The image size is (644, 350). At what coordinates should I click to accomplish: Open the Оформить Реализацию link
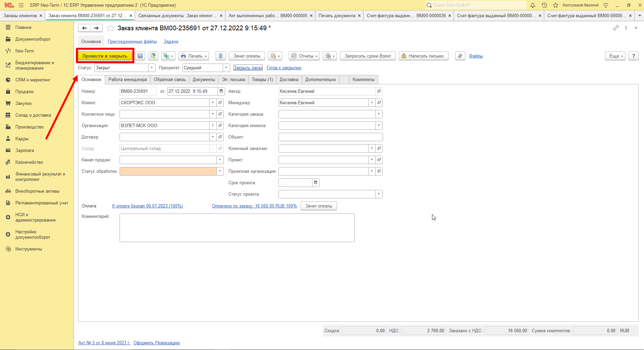(157, 343)
